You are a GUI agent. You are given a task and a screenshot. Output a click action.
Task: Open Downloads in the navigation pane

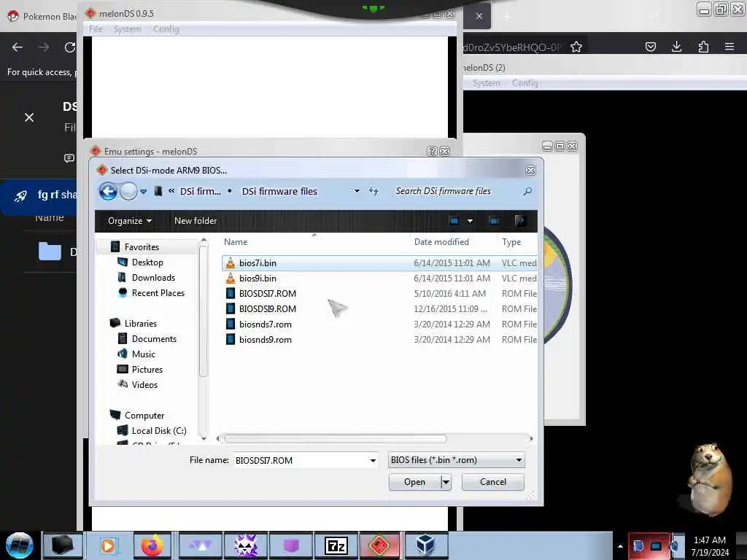click(x=153, y=278)
